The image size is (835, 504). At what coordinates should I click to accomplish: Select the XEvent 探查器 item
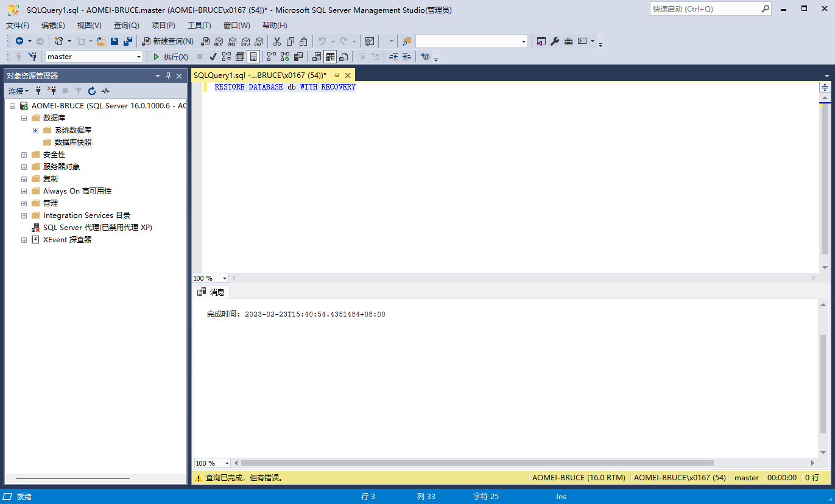(67, 240)
